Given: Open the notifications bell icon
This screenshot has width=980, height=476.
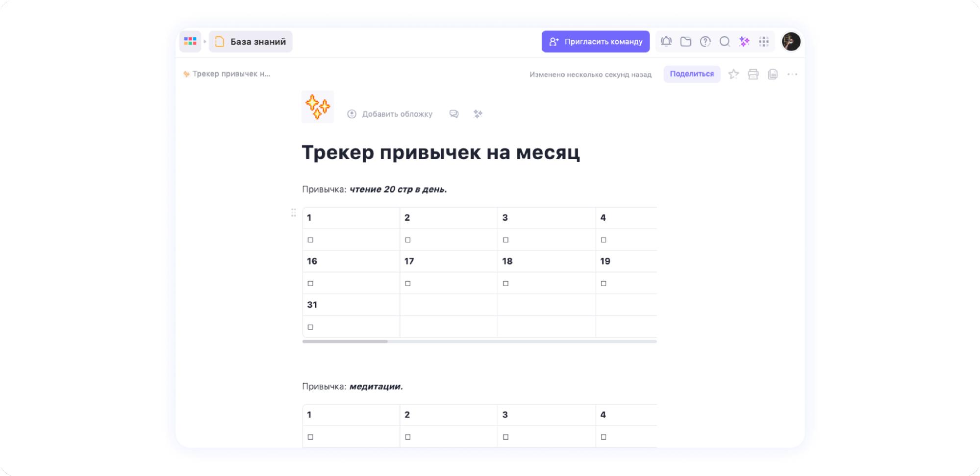Looking at the screenshot, I should pos(666,41).
